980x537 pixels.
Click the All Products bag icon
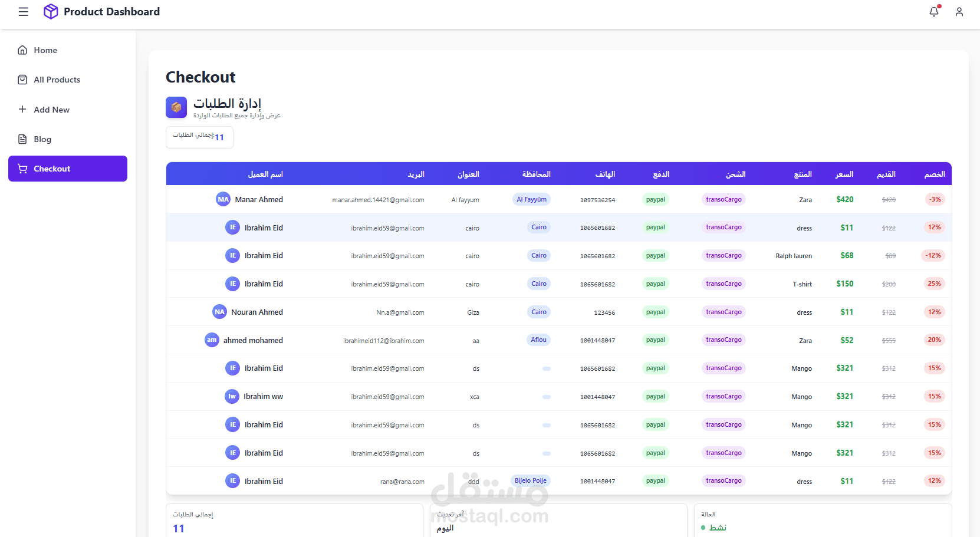tap(22, 79)
